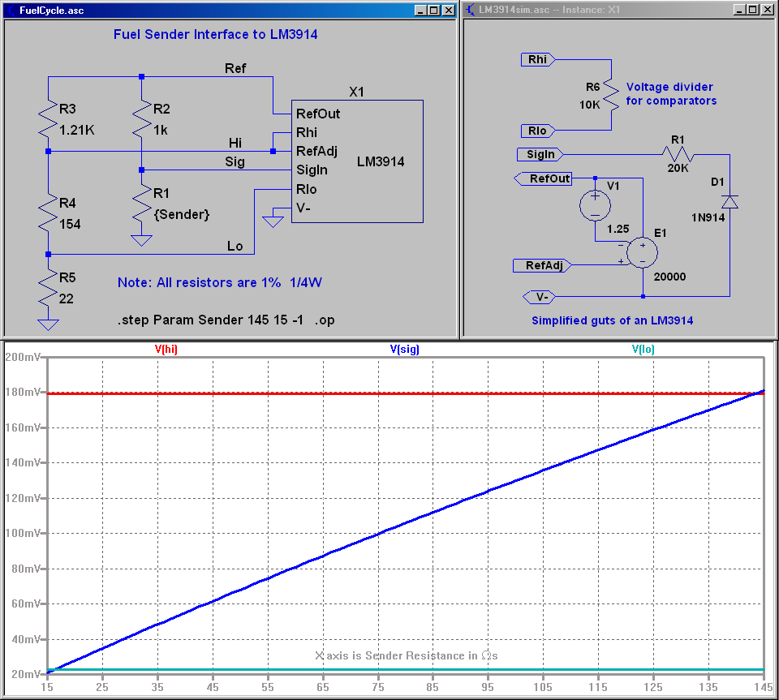Click the 'X1' instance name above the LM3914 block
The image size is (779, 700).
coord(356,92)
